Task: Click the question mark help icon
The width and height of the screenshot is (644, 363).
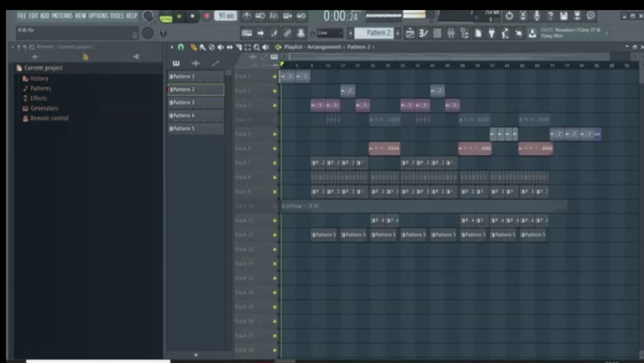Action: pos(550,16)
